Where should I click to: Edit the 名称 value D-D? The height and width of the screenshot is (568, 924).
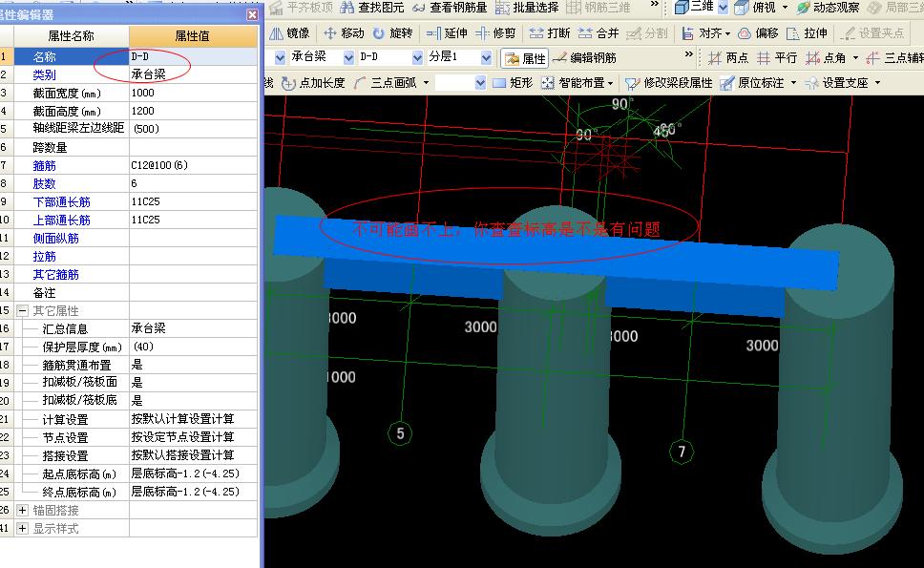point(193,56)
